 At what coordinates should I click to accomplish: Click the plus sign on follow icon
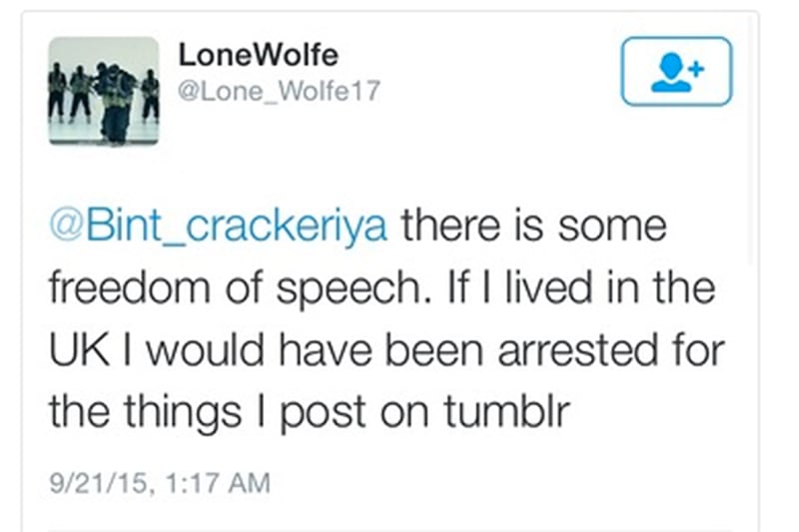tap(696, 68)
